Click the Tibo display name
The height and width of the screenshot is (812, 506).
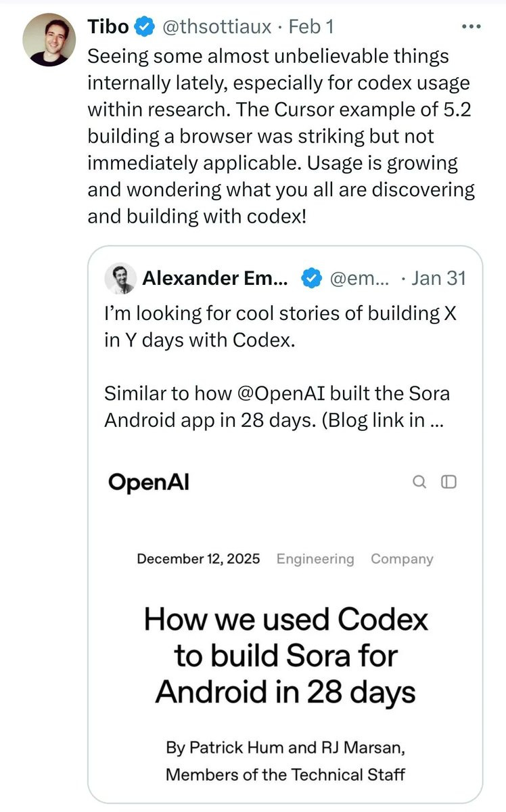point(108,27)
